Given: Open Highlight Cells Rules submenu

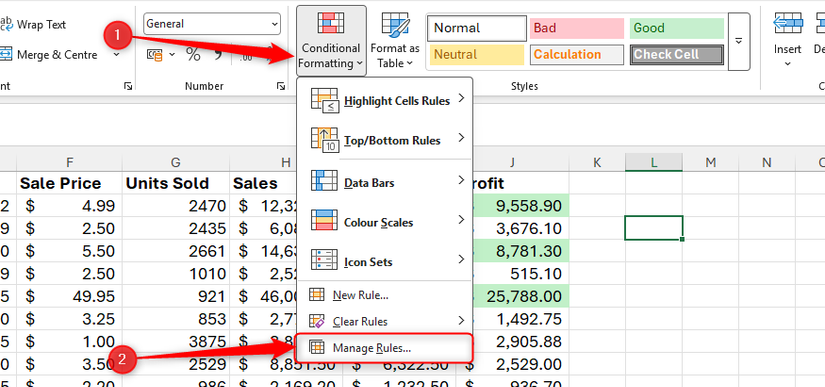Looking at the screenshot, I should [385, 100].
